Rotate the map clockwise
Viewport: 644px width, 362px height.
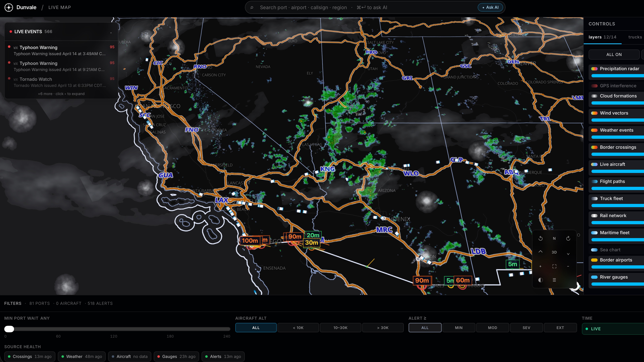[x=568, y=238]
